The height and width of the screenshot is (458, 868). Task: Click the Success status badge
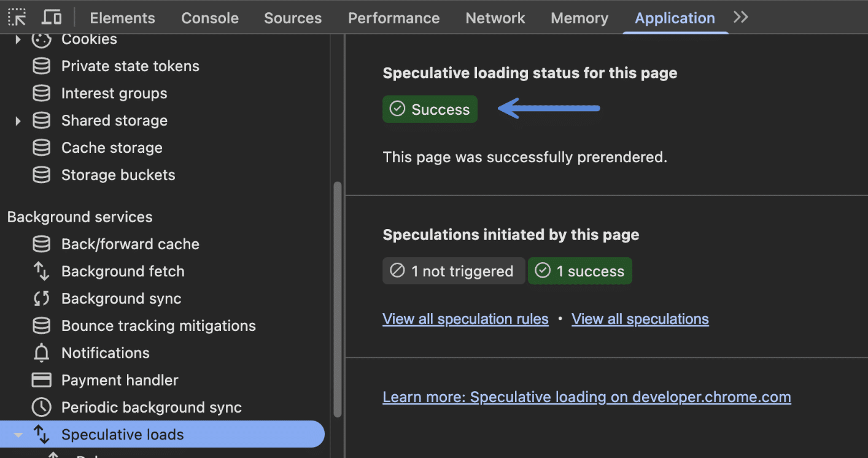click(430, 109)
